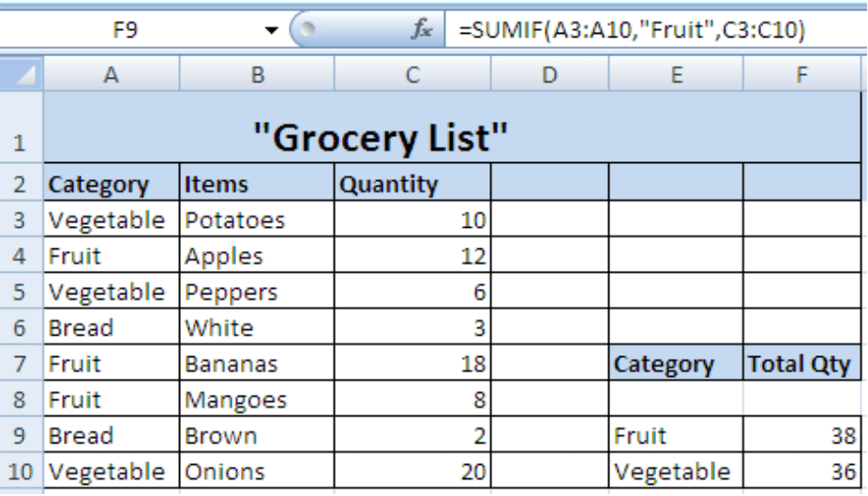Click the Insert Function fx icon
This screenshot has width=868, height=496.
click(x=422, y=30)
